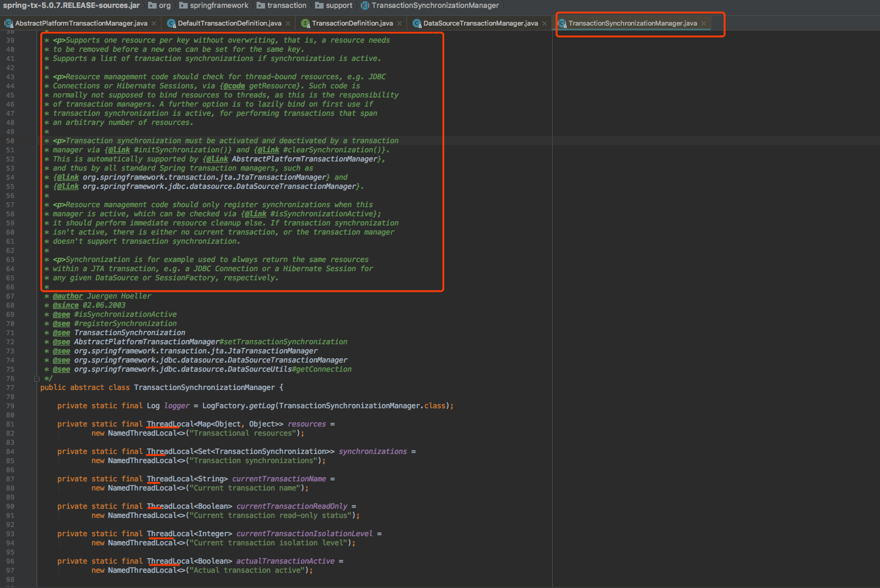Select the spring-tx-5.0.7.RELEASE-sources.jar breadcrumb
The height and width of the screenshot is (588, 880).
tap(71, 5)
